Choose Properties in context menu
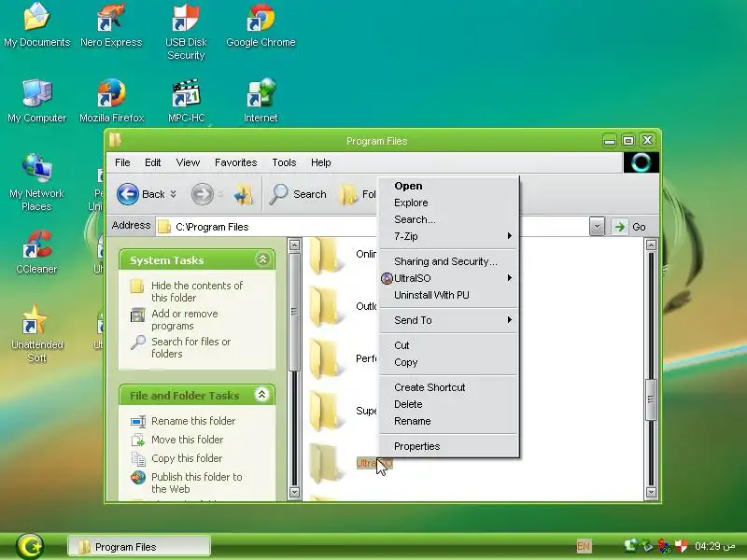 point(450,446)
